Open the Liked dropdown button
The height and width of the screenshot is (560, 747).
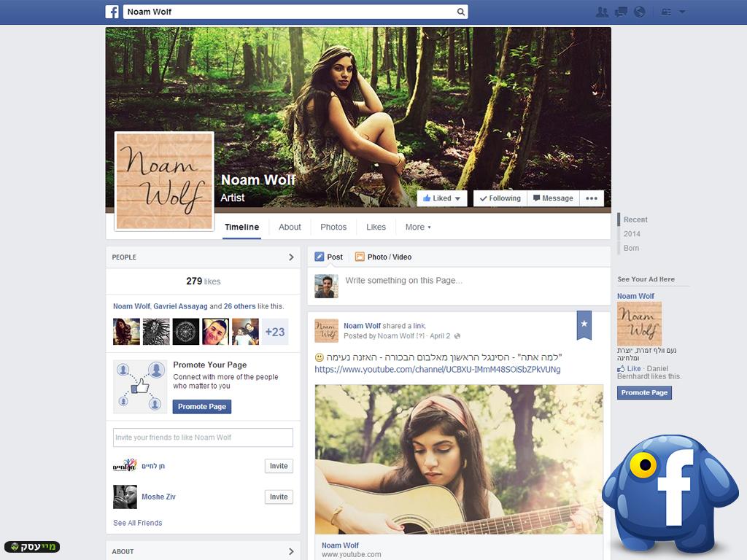442,198
